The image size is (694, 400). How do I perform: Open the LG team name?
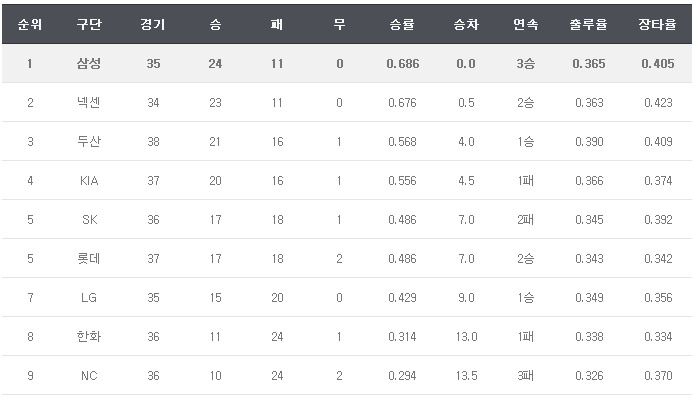pyautogui.click(x=88, y=297)
